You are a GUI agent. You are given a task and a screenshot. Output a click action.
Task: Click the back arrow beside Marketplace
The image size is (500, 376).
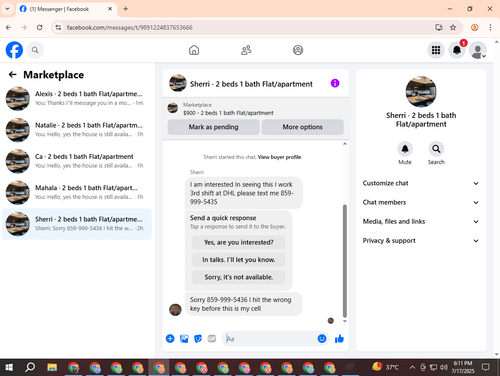pyautogui.click(x=13, y=74)
